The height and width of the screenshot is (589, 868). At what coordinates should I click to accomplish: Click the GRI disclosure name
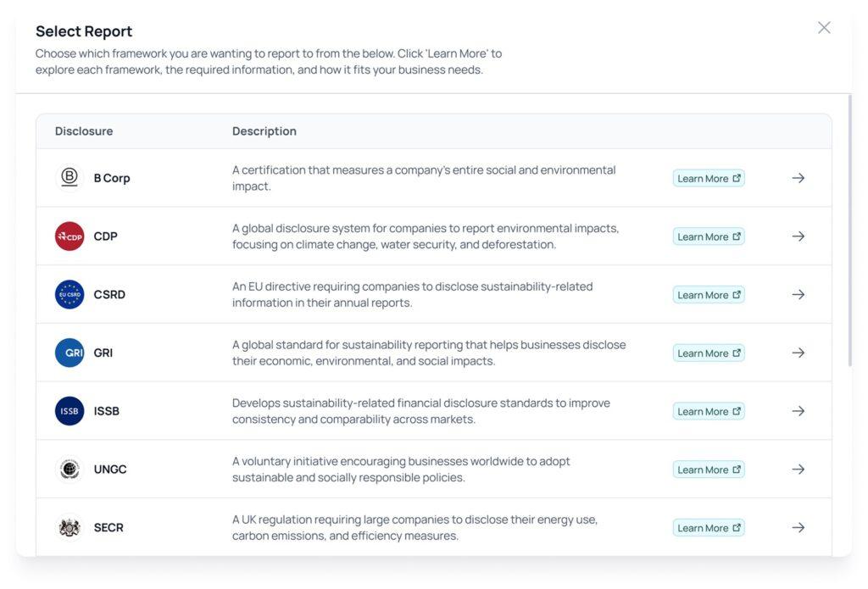click(x=103, y=353)
